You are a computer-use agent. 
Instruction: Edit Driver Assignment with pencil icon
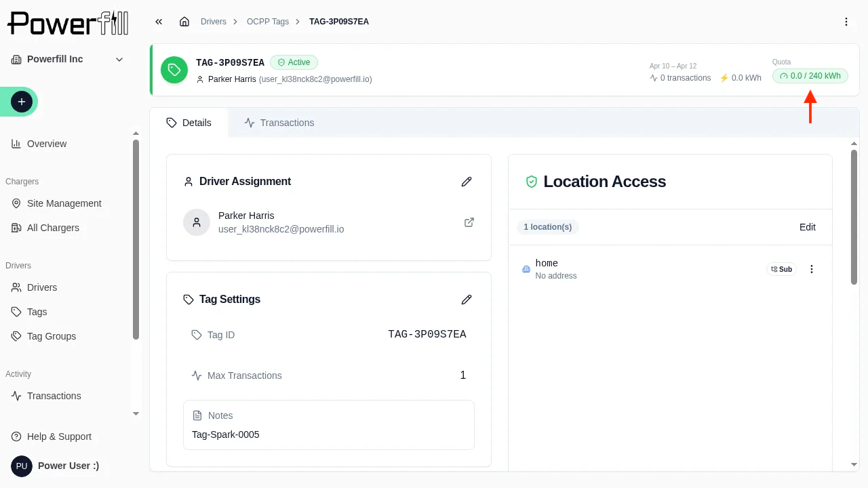467,182
